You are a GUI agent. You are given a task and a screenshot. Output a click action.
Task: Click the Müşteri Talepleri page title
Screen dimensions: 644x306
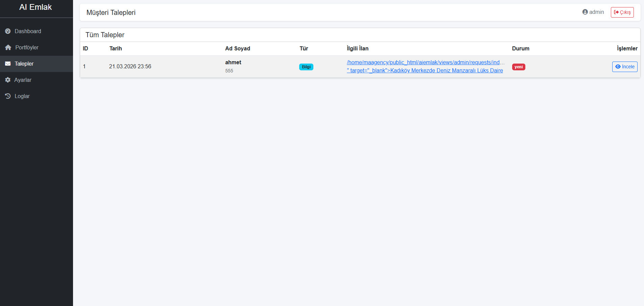(111, 13)
